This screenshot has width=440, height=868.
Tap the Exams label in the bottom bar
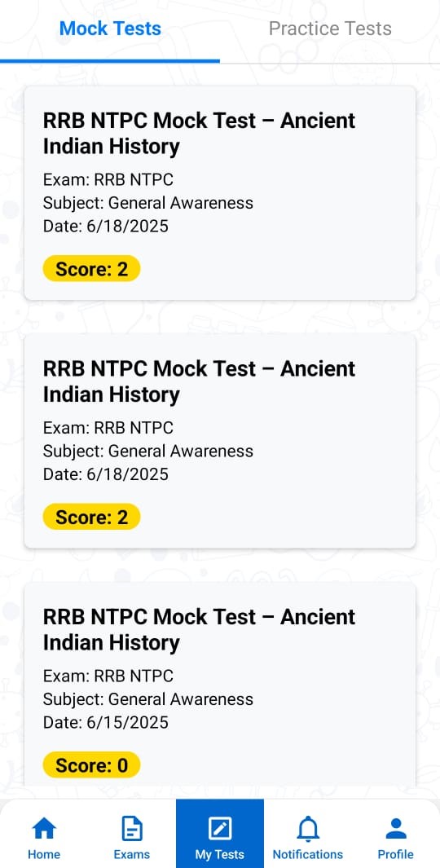132,854
